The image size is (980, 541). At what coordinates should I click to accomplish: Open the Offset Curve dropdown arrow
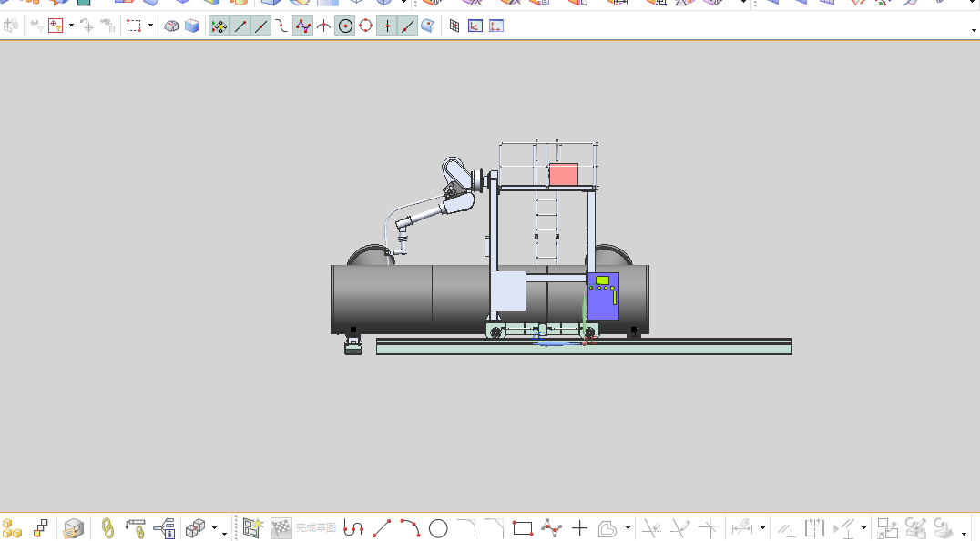pos(628,528)
